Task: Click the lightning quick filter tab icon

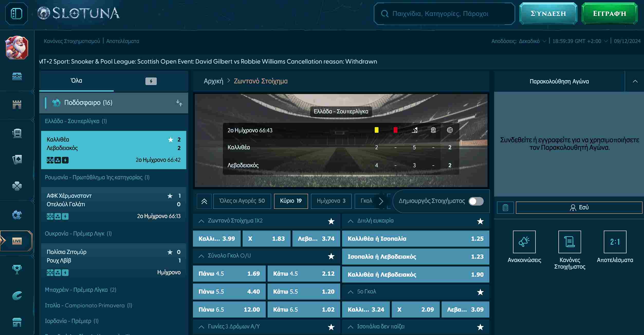Action: pyautogui.click(x=151, y=81)
